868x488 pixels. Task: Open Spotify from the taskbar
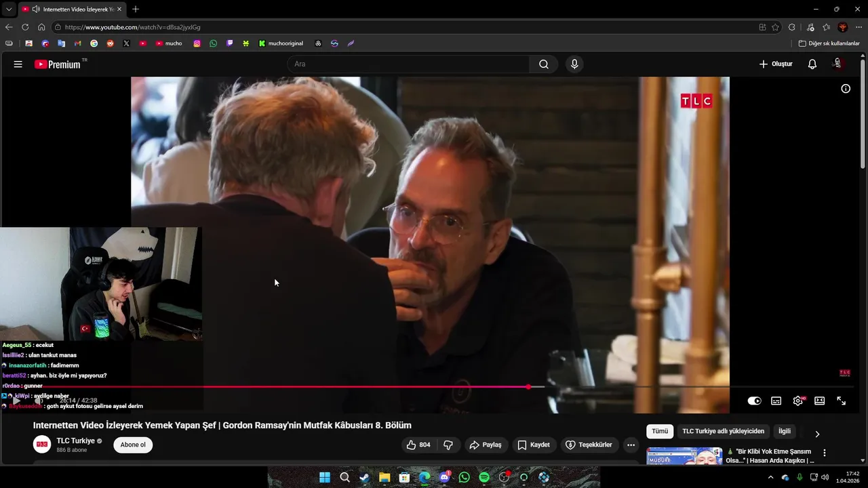coord(484,477)
